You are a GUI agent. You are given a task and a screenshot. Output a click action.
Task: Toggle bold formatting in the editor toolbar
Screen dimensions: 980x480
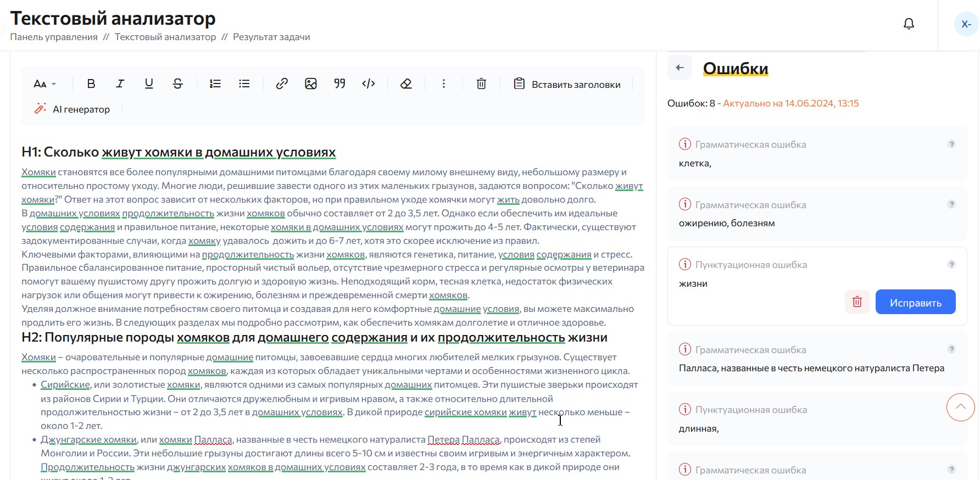[91, 84]
